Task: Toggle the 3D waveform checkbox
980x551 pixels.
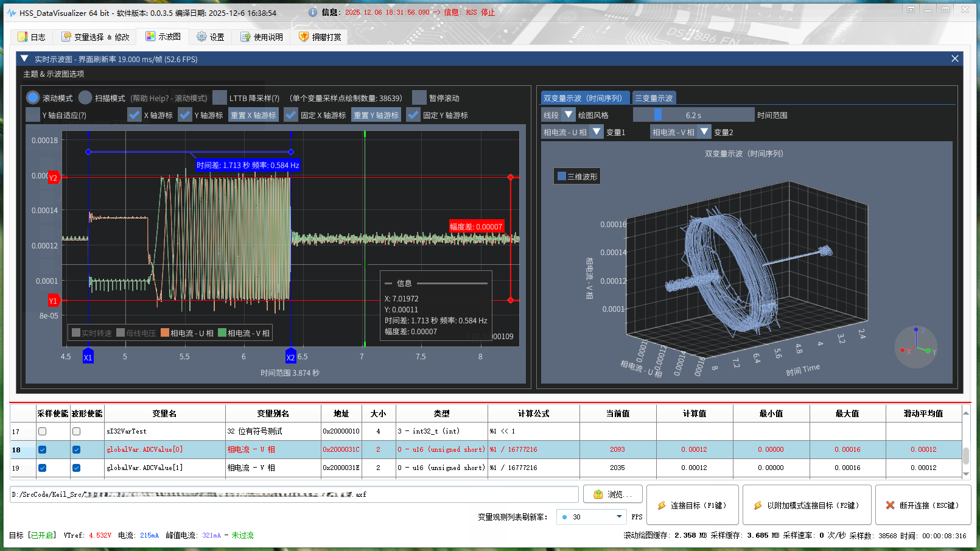Action: (x=562, y=177)
